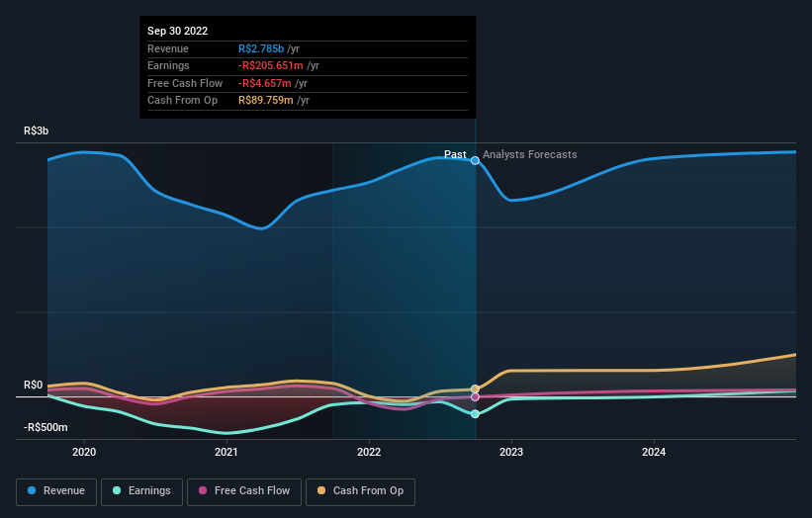Toggle the Cash From Op legend button
The width and height of the screenshot is (812, 518).
tap(360, 491)
